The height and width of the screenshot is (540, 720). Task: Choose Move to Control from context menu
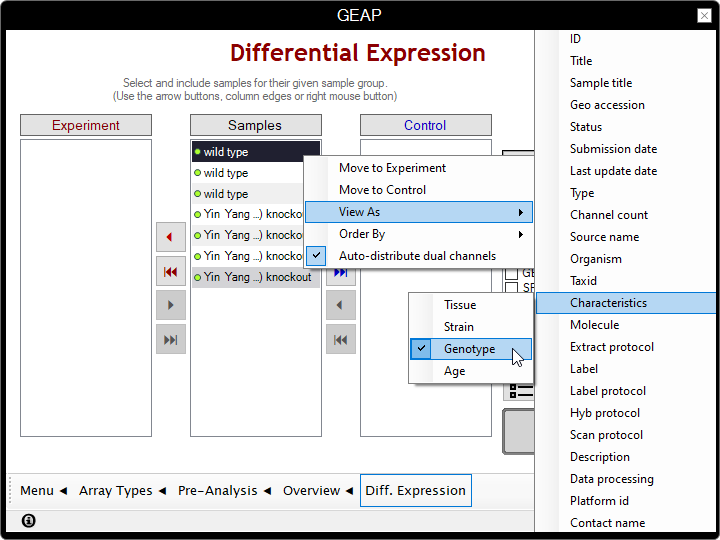pos(382,190)
